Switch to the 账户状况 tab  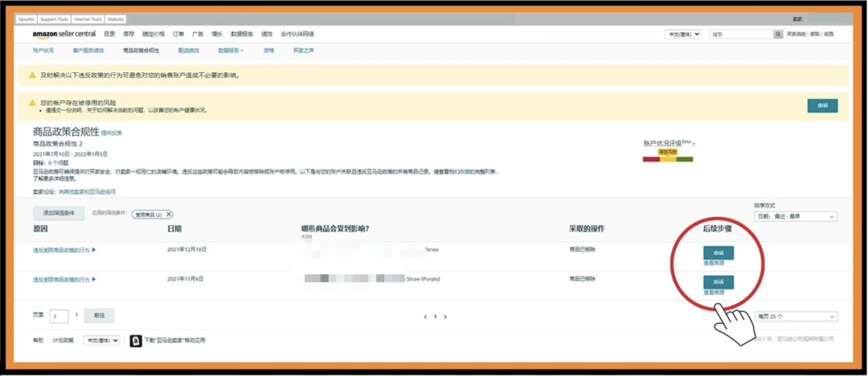[x=43, y=51]
